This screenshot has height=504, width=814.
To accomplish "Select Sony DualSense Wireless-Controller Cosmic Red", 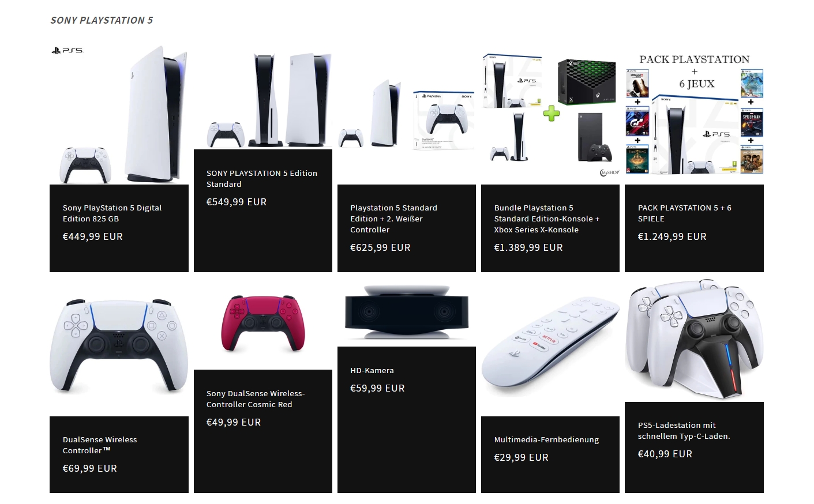I will click(x=256, y=399).
